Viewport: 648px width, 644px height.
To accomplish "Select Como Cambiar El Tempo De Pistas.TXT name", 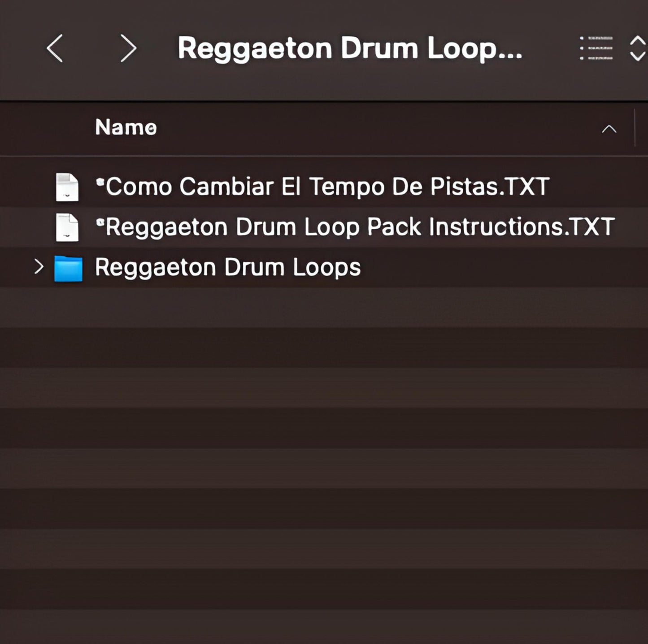I will [x=323, y=187].
